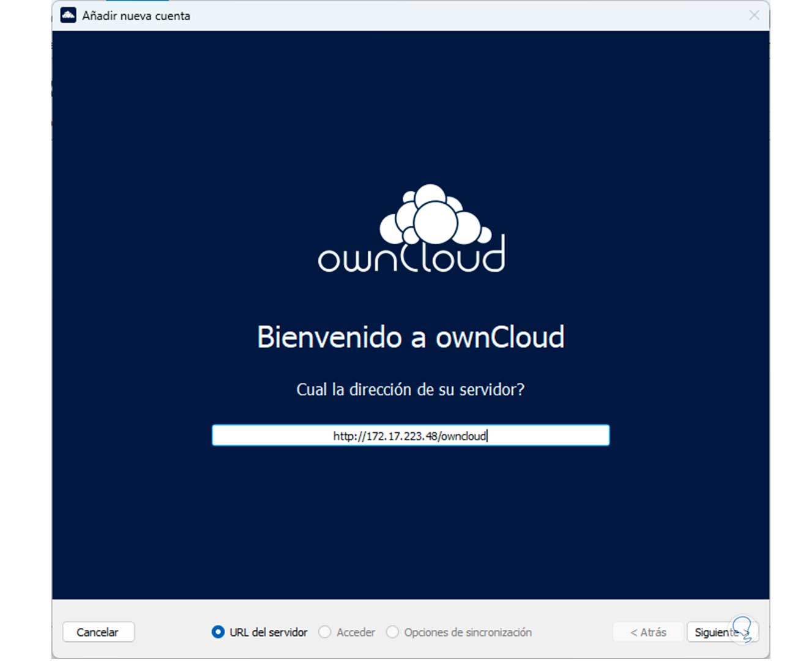
Task: Click the "Cual la dirección de su servidor?" text
Action: tap(411, 389)
